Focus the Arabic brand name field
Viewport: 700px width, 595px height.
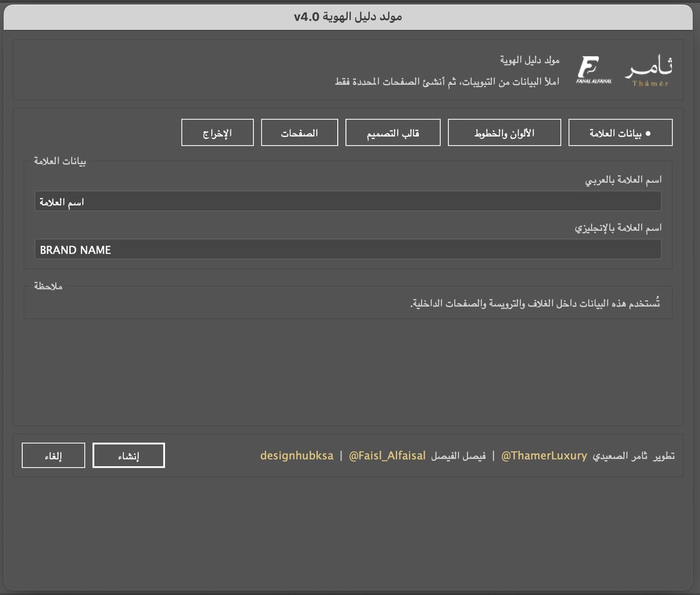click(348, 201)
